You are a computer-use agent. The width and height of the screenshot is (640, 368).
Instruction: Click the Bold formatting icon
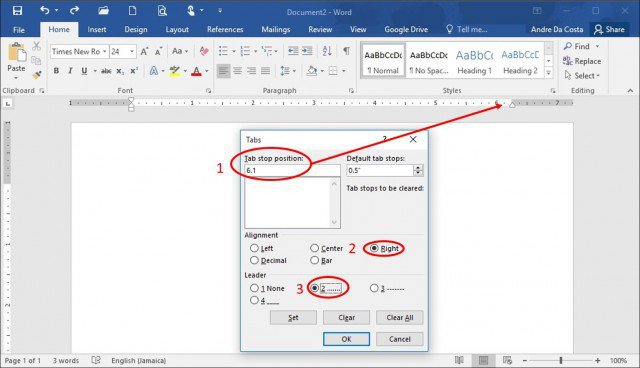point(56,71)
